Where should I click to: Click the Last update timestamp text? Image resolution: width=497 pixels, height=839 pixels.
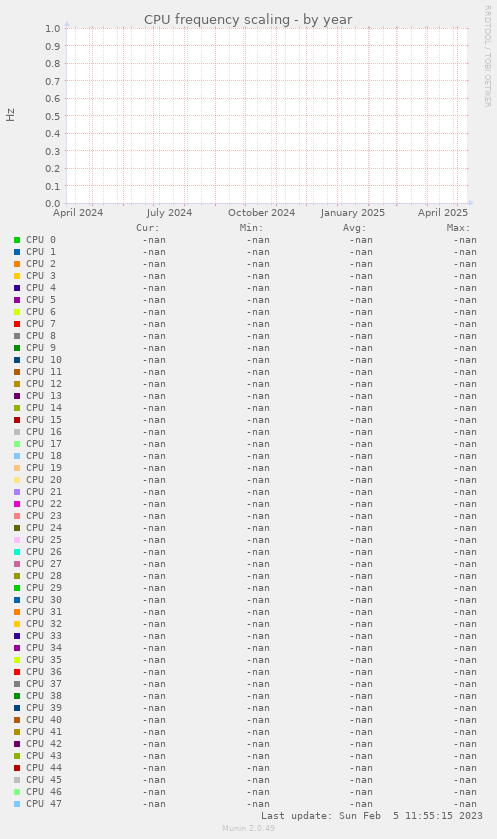[x=372, y=816]
